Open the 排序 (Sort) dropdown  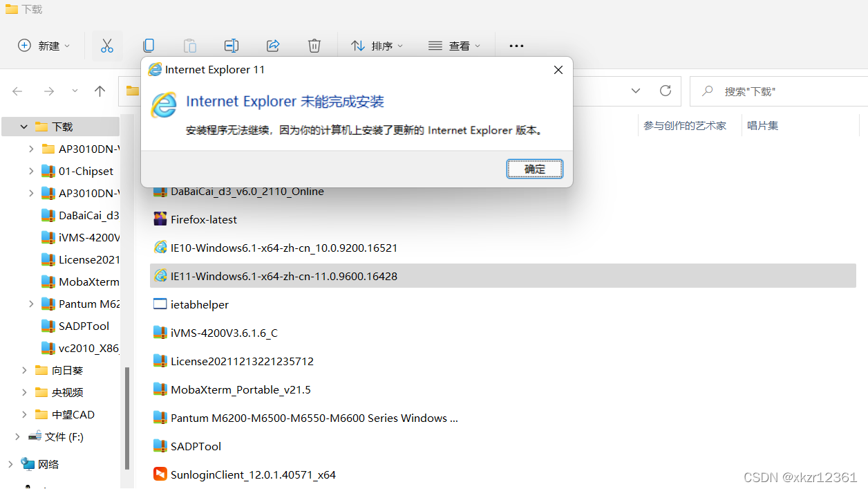point(377,46)
